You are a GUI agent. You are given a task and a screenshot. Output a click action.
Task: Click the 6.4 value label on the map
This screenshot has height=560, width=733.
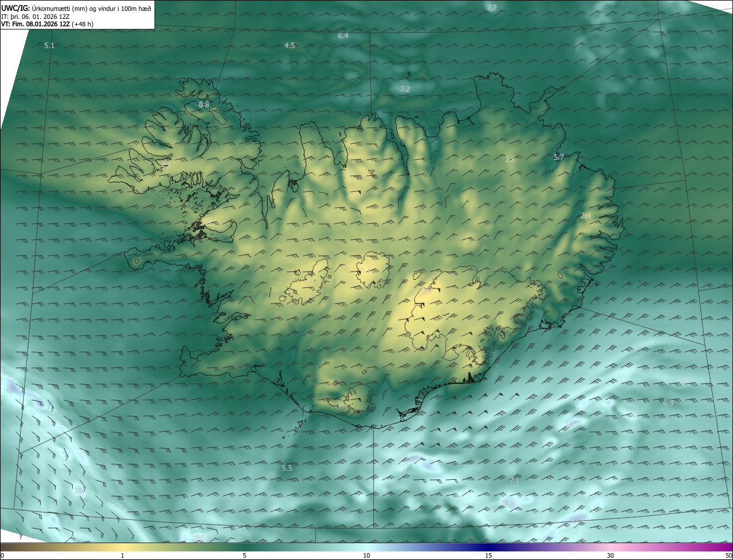pyautogui.click(x=343, y=36)
